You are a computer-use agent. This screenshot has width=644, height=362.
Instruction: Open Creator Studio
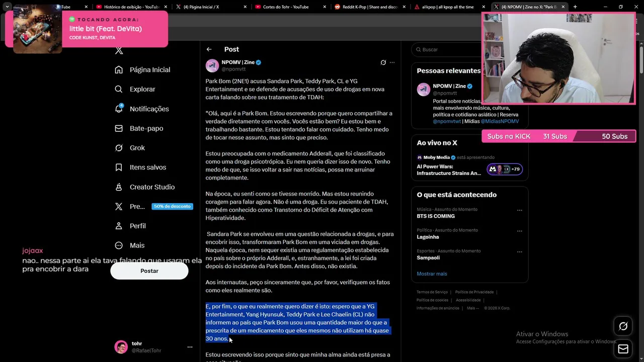click(x=144, y=187)
